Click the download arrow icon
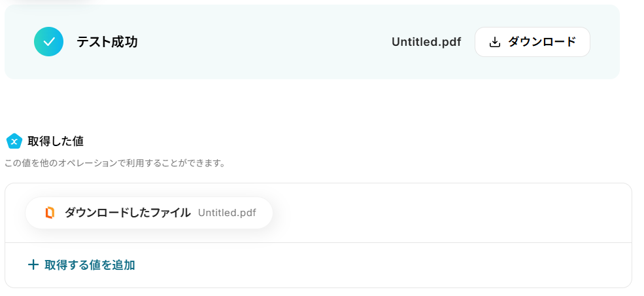This screenshot has width=644, height=296. coord(495,42)
